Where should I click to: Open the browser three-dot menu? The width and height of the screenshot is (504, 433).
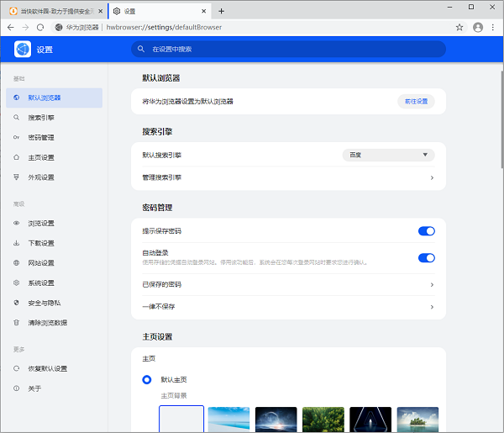pos(494,27)
